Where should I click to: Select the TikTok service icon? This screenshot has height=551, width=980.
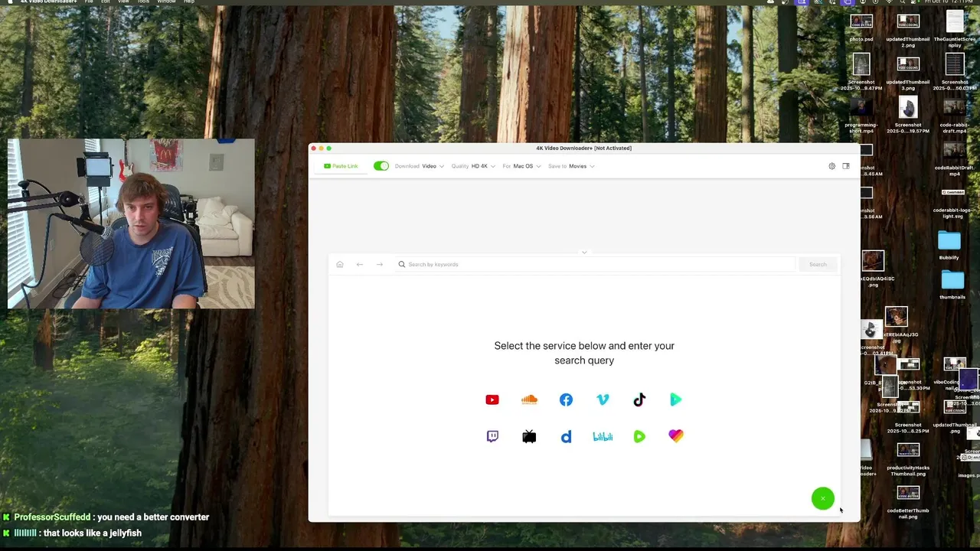(x=639, y=399)
